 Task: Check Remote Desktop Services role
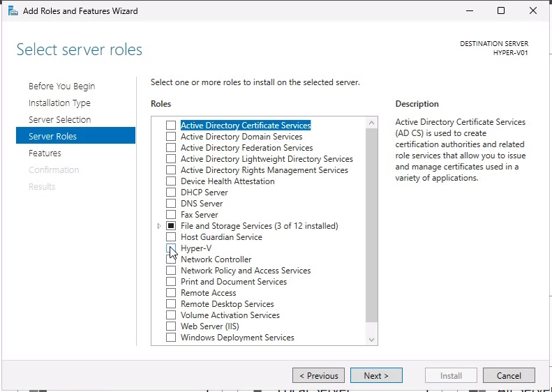(x=171, y=304)
